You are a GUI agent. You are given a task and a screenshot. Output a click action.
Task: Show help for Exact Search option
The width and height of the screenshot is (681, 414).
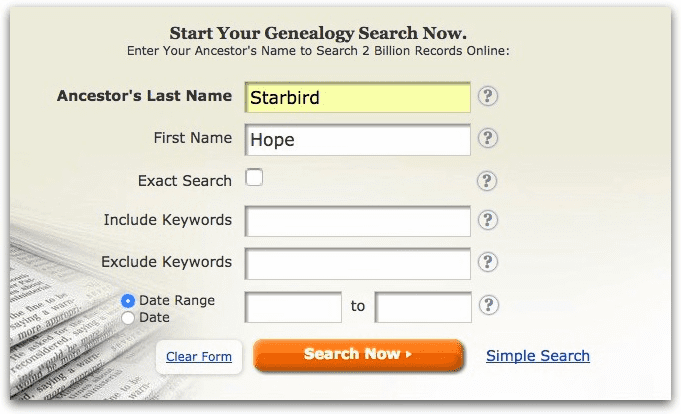click(x=487, y=181)
